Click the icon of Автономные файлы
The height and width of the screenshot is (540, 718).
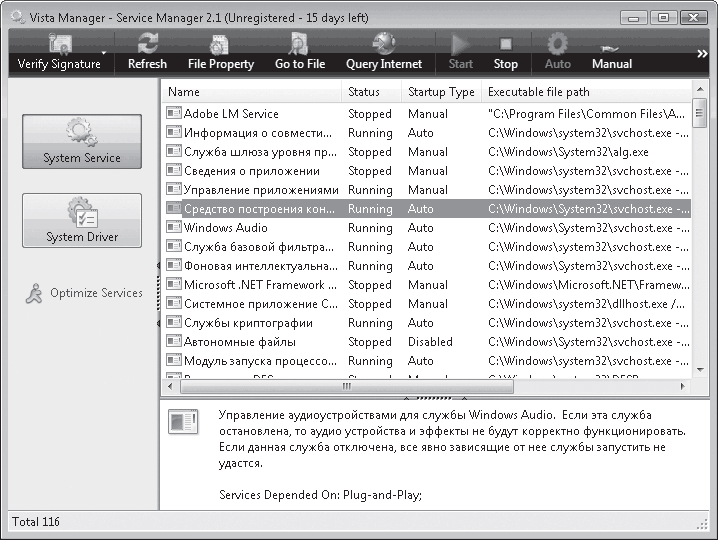(174, 341)
